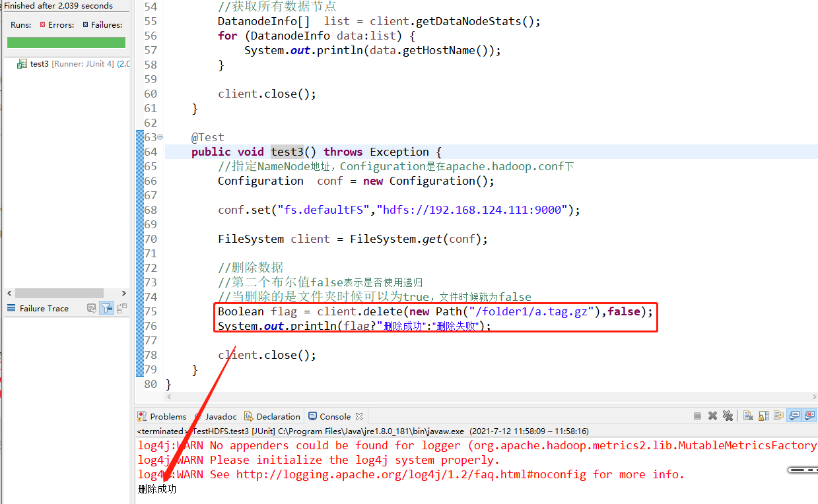Click the '删除成功' console output line

[157, 489]
